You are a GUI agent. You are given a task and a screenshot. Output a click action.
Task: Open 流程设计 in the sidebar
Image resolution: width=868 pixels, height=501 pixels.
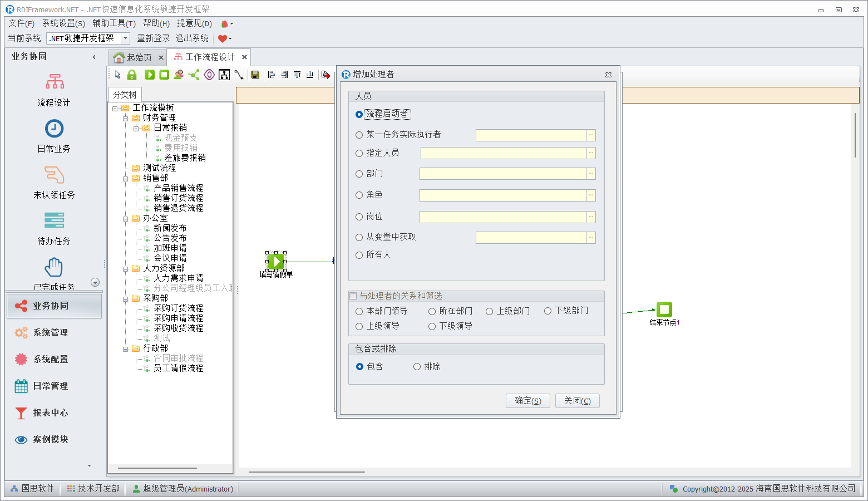(54, 90)
